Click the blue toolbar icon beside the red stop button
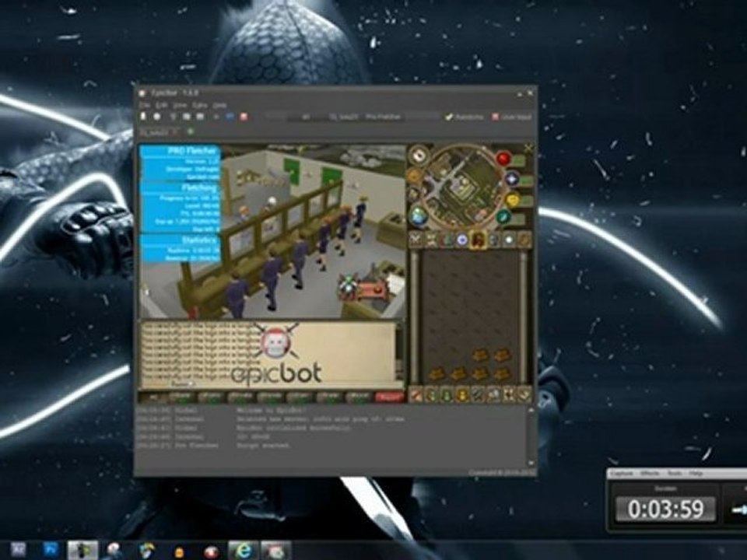This screenshot has height=560, width=747. tap(230, 116)
